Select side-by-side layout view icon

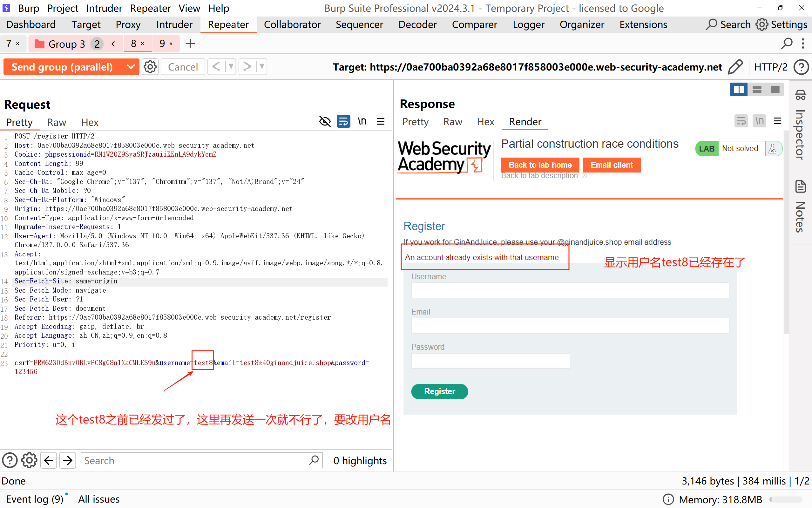(738, 89)
